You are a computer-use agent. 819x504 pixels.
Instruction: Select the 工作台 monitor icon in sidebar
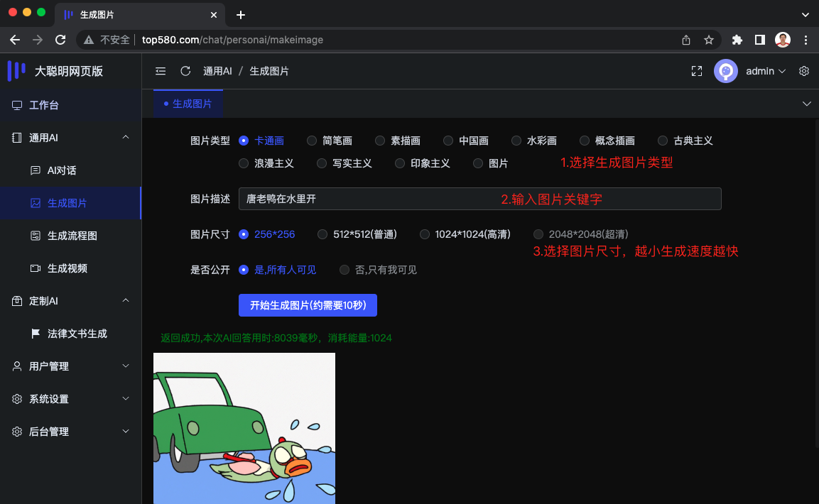click(17, 104)
